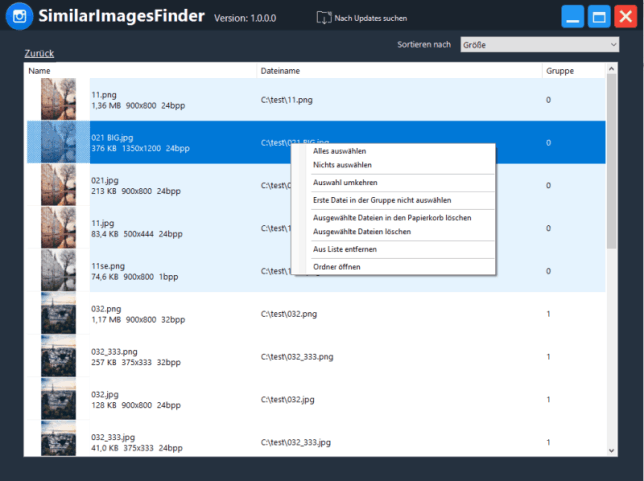Click thumbnail of 11se.png grayscale image
The width and height of the screenshot is (644, 481).
click(x=58, y=270)
